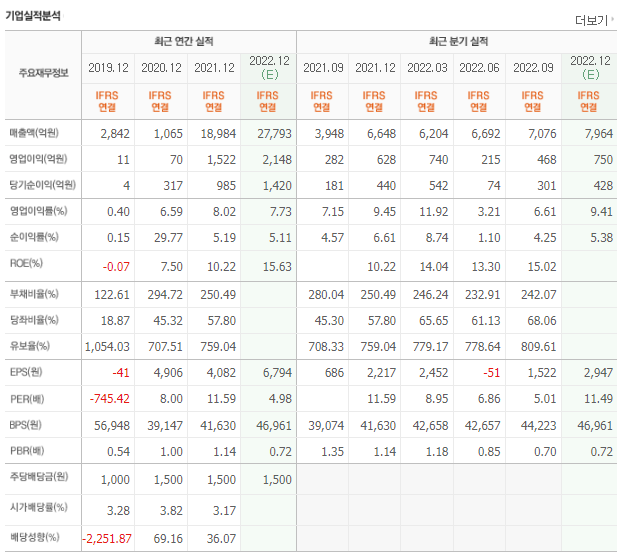
Task: Click the 1,420 estimated net income value
Action: [x=277, y=186]
